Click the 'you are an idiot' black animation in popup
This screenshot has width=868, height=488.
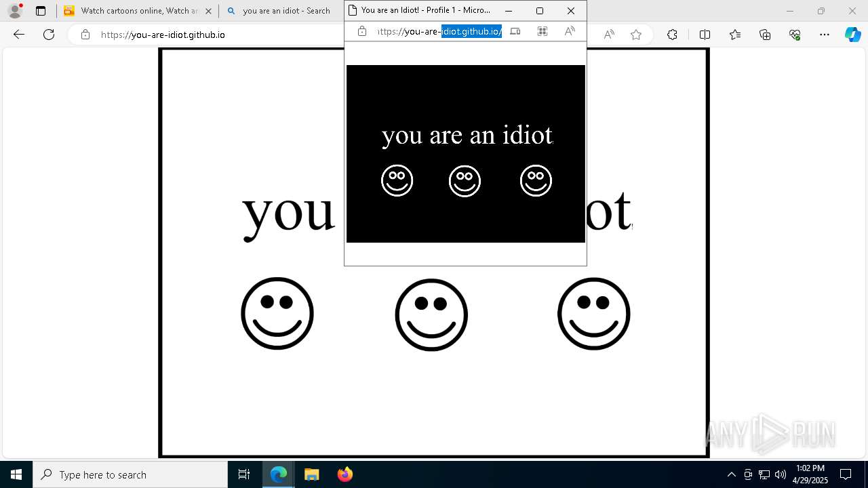[466, 154]
